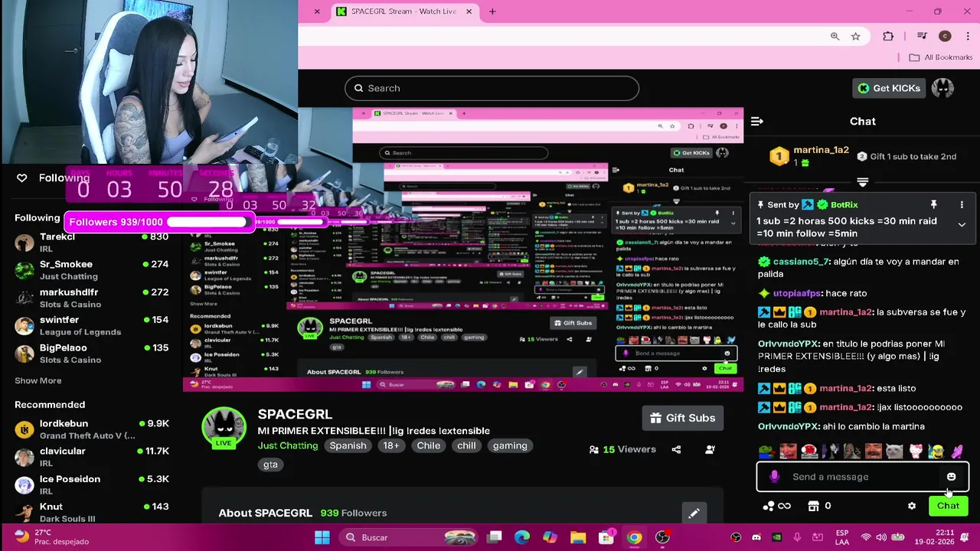
Task: Open the emote picker smiley icon
Action: coord(951,477)
